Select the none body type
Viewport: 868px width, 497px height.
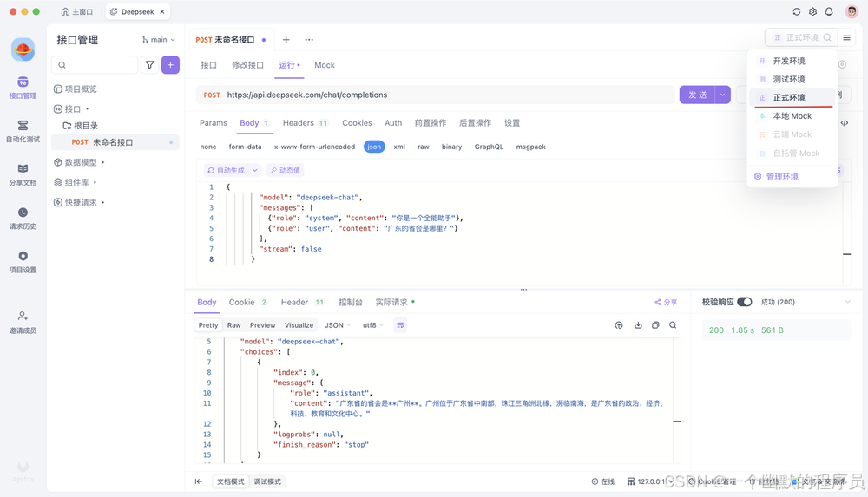pos(208,147)
